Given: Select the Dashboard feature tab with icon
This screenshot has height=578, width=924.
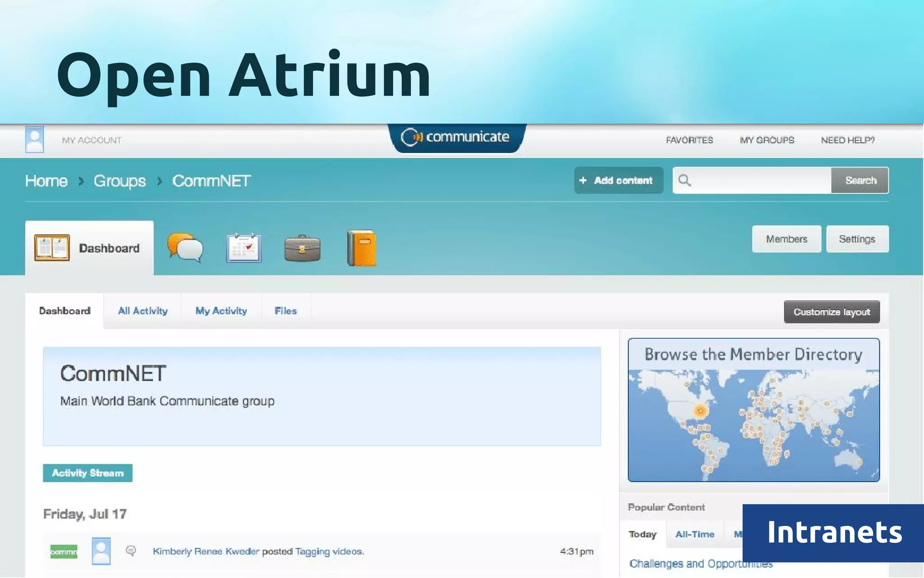Looking at the screenshot, I should pyautogui.click(x=89, y=248).
